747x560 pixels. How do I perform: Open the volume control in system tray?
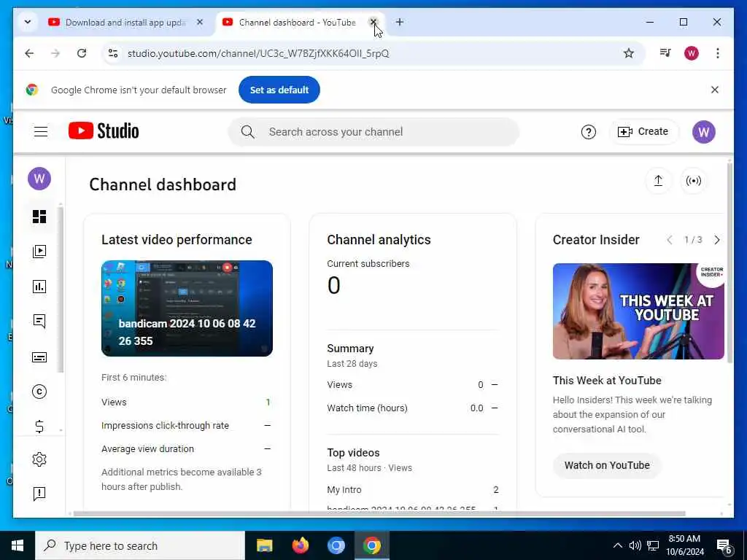click(x=635, y=545)
